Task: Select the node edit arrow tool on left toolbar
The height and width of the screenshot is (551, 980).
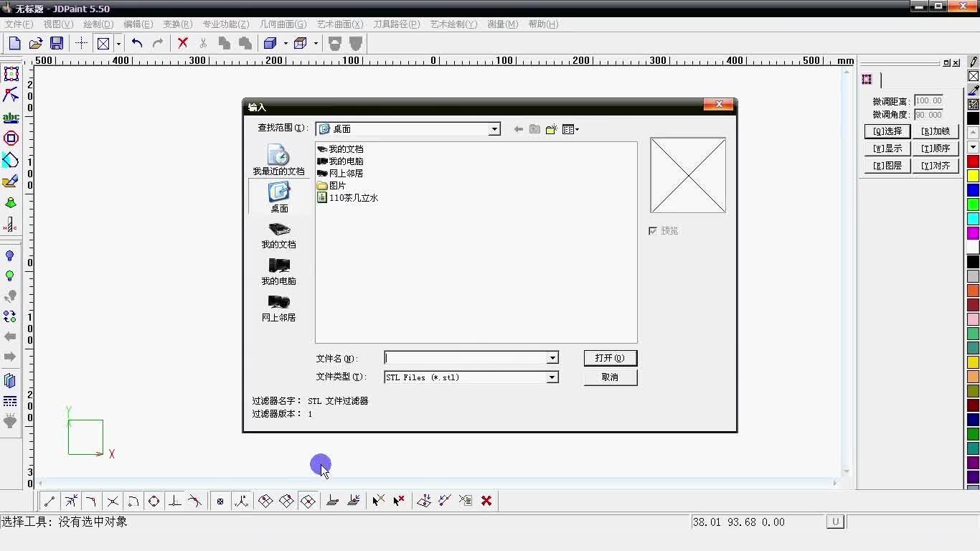Action: [11, 94]
